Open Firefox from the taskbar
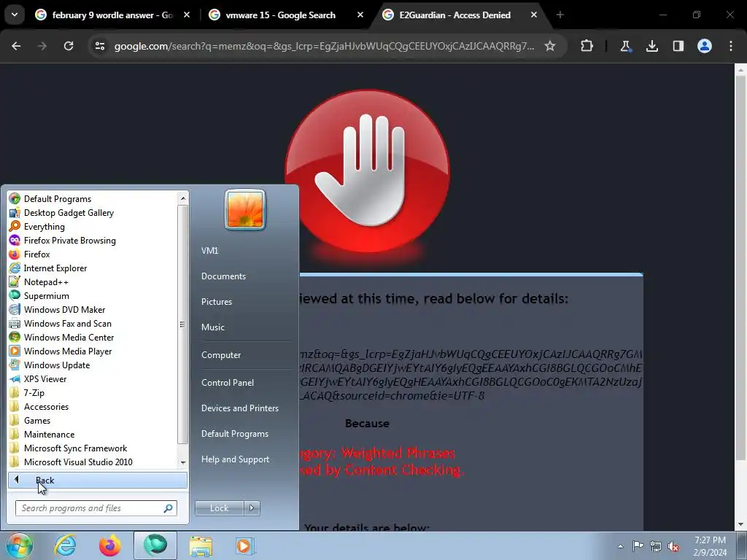Viewport: 747px width, 560px height. (110, 545)
